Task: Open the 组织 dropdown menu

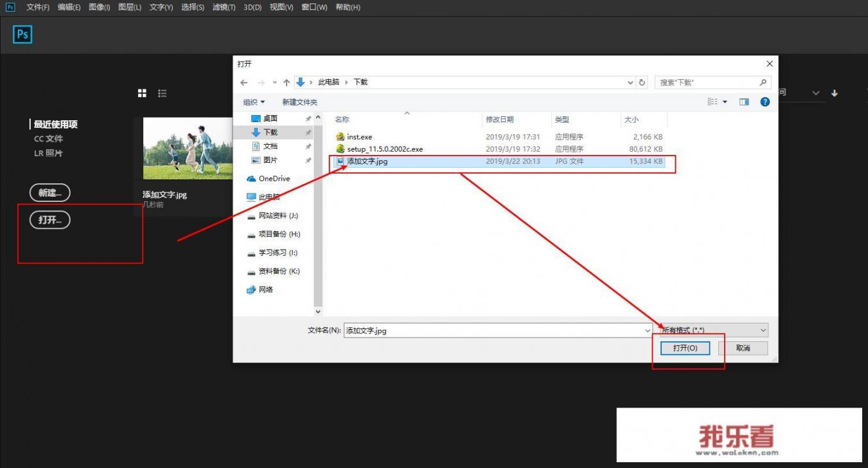Action: point(254,102)
